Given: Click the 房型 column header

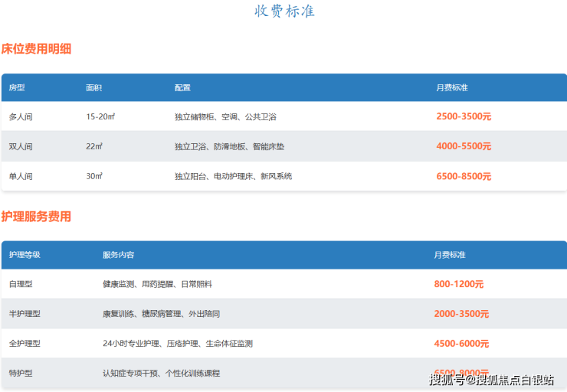Looking at the screenshot, I should [x=17, y=88].
